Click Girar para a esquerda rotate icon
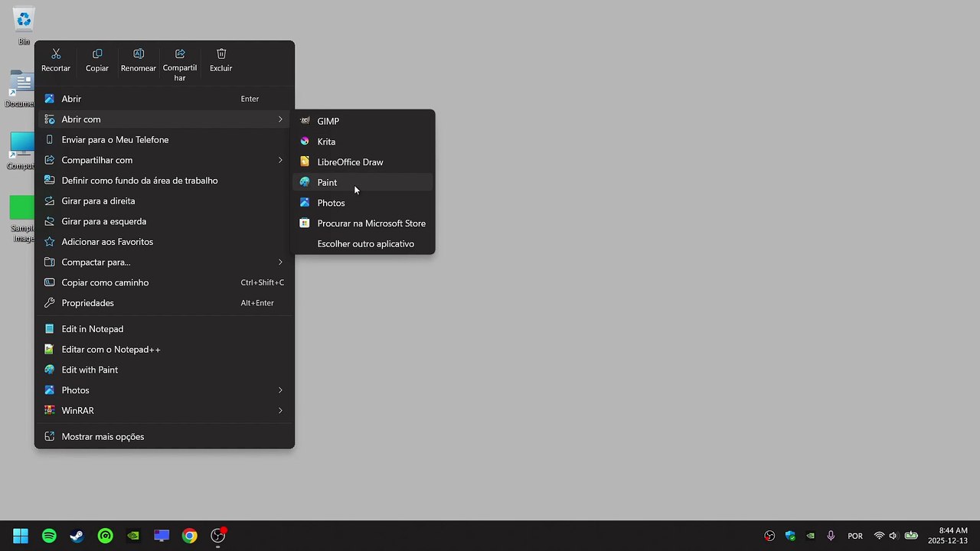Image resolution: width=980 pixels, height=551 pixels. tap(50, 221)
